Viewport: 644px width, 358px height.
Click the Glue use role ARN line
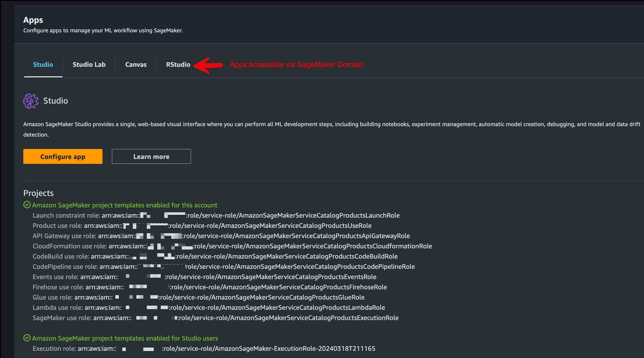(199, 297)
